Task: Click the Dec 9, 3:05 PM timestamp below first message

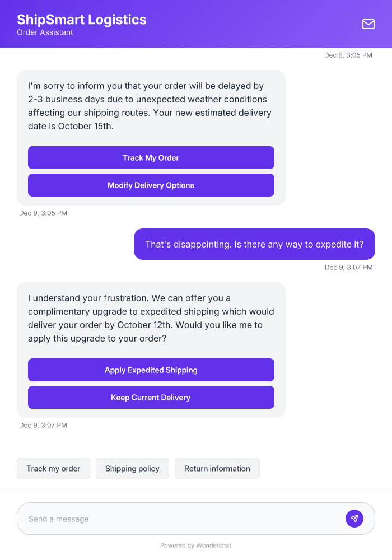Action: tap(43, 213)
